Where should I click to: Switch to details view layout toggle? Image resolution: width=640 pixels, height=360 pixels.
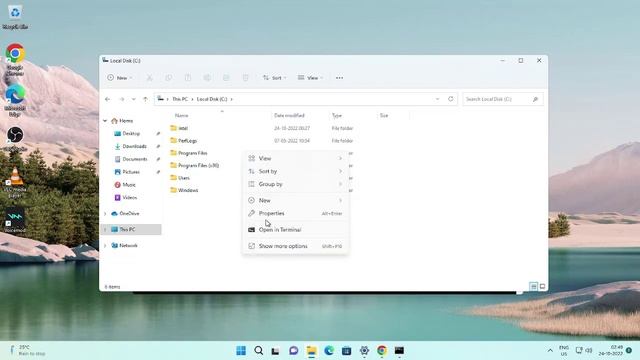[533, 287]
